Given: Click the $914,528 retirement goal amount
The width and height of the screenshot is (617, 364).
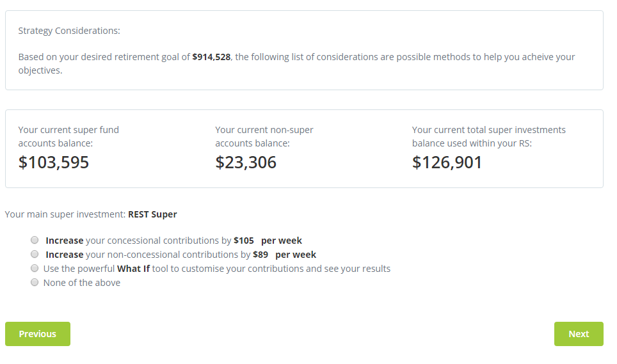Looking at the screenshot, I should (211, 57).
